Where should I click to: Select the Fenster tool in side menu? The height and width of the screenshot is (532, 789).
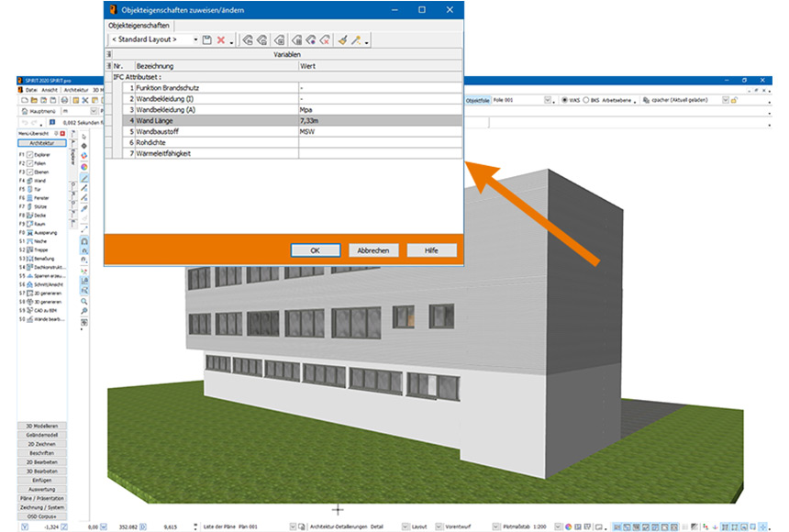[41, 198]
